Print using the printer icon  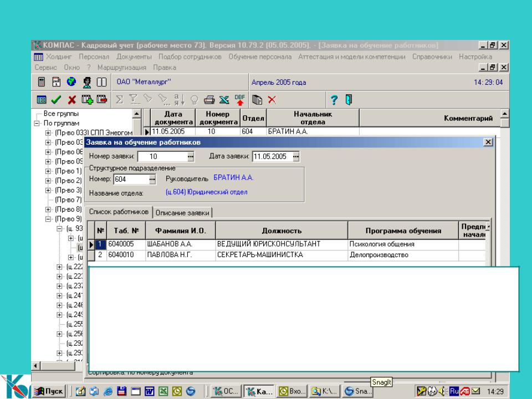click(209, 100)
